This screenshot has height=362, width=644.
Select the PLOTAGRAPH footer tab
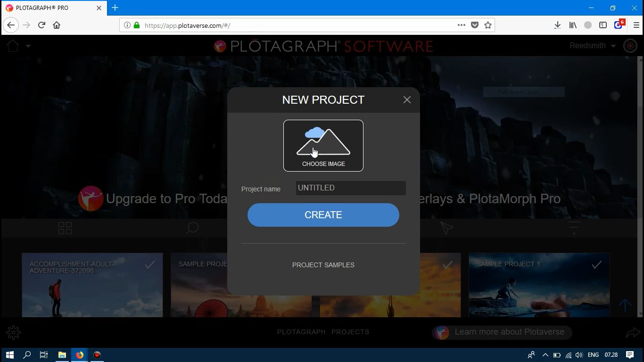(x=301, y=332)
